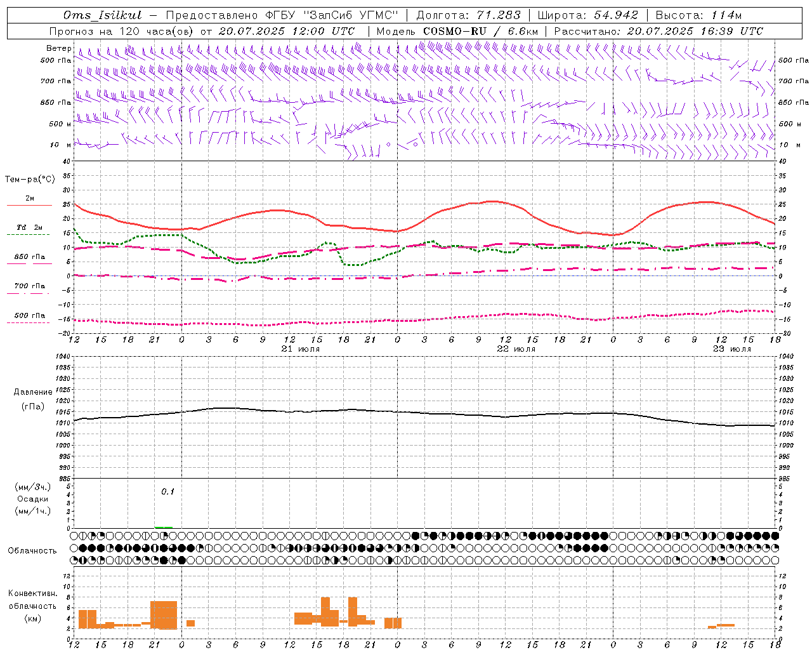The height and width of the screenshot is (650, 812).
Task: Select the text Предоставлено ФГБУ "ЗапСиб УГМС"
Action: pyautogui.click(x=282, y=15)
